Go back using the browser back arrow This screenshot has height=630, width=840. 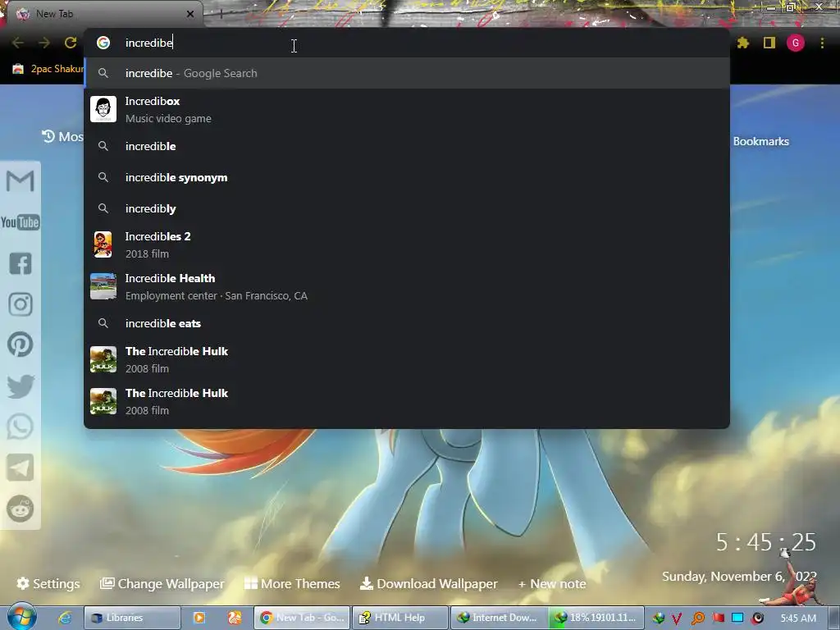(18, 43)
